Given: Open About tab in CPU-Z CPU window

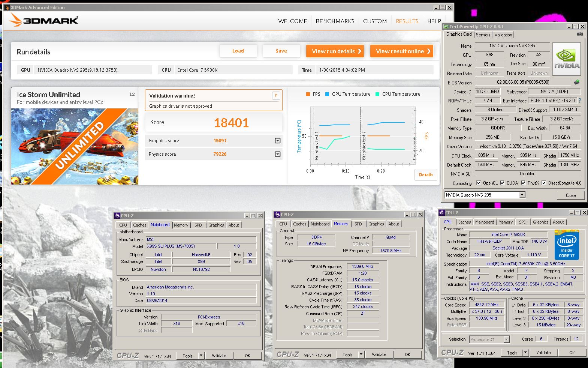Looking at the screenshot, I should (558, 222).
